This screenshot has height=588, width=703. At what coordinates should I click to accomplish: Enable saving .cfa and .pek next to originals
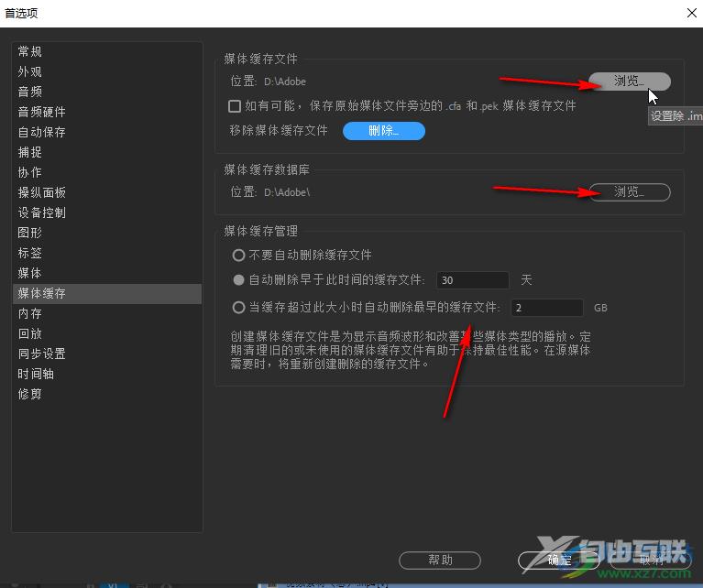click(235, 106)
